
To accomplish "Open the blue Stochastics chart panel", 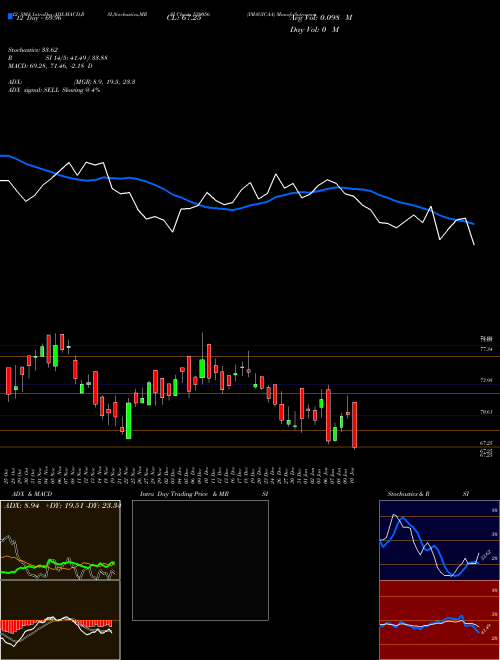I will click(x=439, y=540).
